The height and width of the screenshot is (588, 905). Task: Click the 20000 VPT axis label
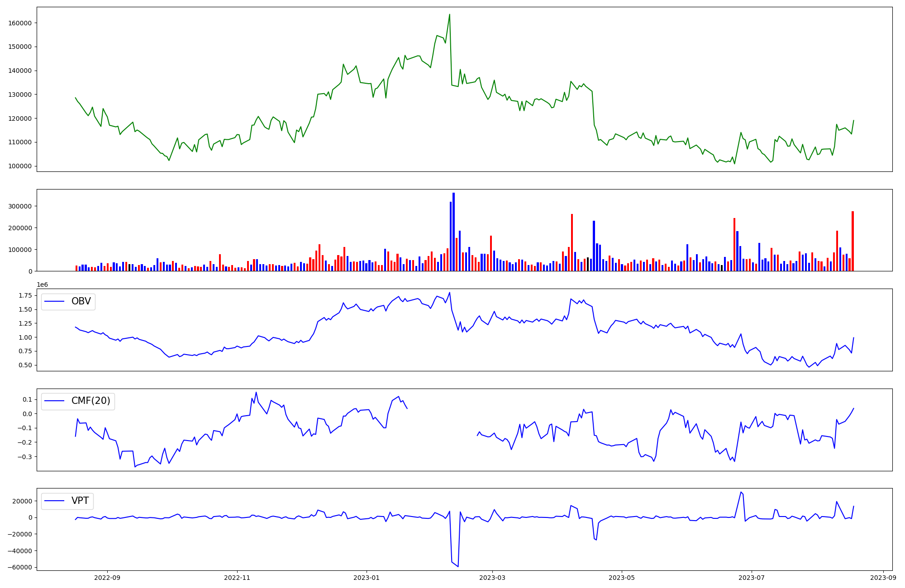(x=22, y=501)
